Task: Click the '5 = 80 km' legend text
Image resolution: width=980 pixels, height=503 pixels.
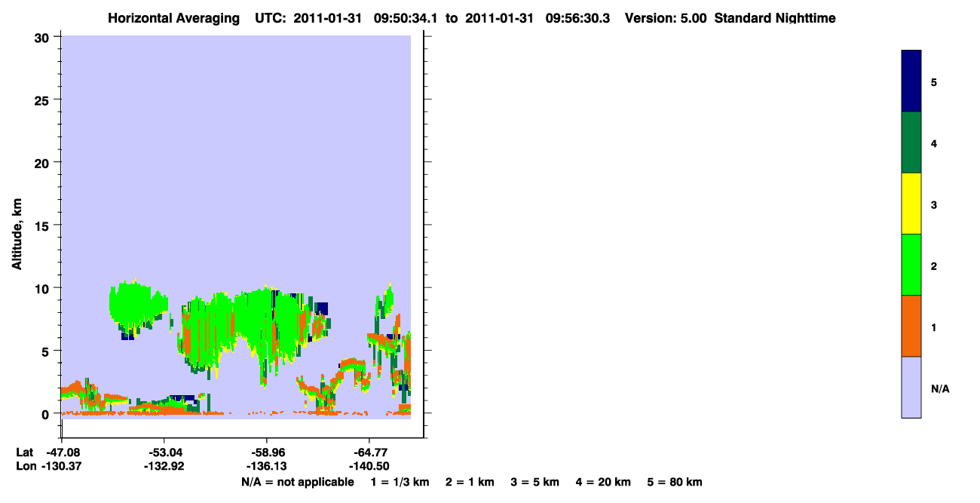Action: click(x=675, y=482)
